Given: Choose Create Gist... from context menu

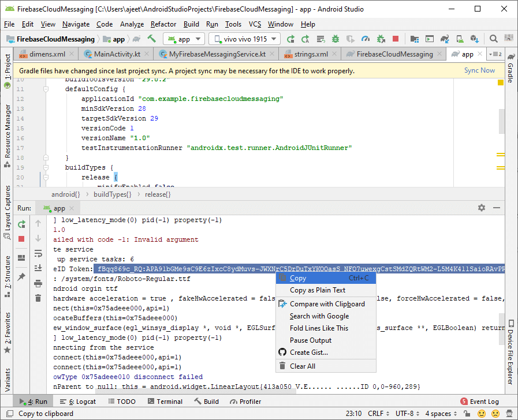Looking at the screenshot, I should coord(326,352).
